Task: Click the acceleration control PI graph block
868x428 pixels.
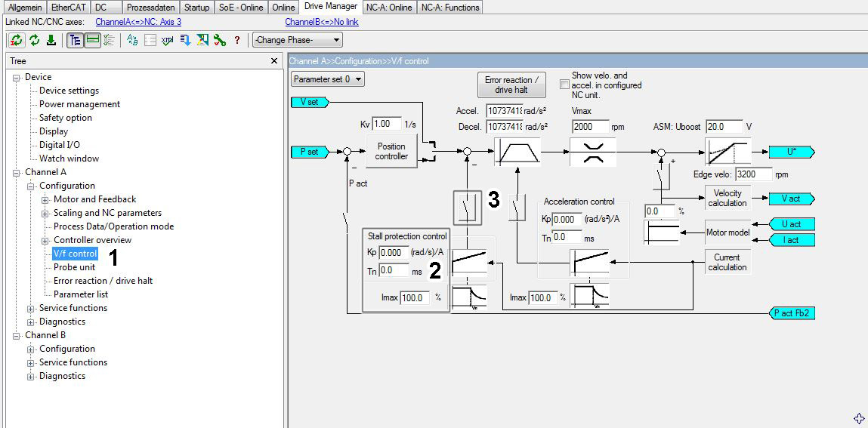Action: tap(590, 263)
